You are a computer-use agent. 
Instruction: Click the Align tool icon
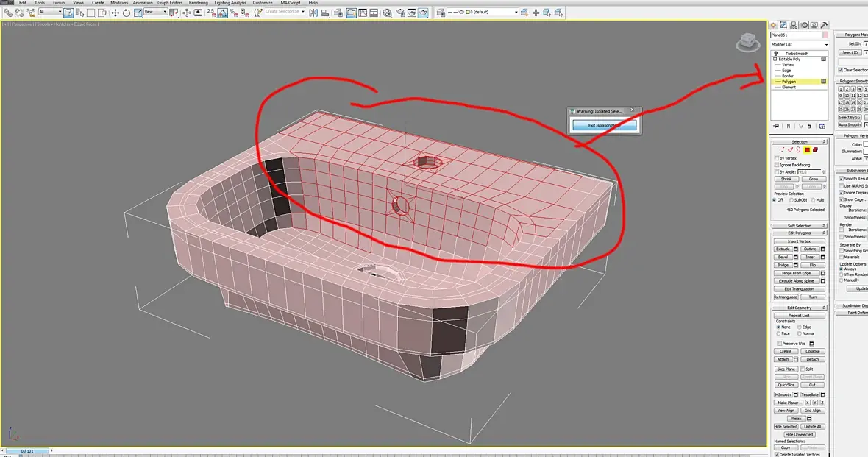(324, 13)
